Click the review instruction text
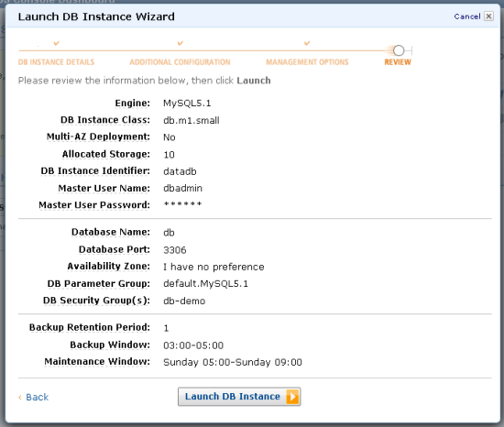The width and height of the screenshot is (504, 427). (144, 81)
